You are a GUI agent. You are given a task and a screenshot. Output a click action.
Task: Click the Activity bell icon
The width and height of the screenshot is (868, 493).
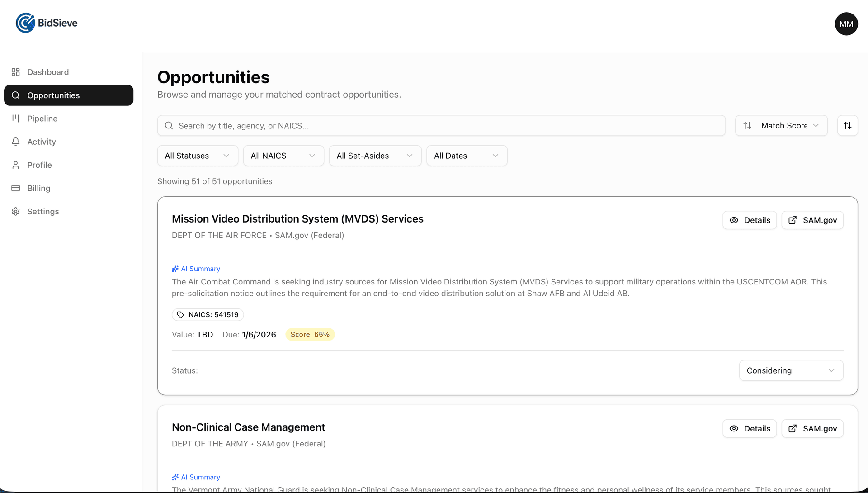pos(15,142)
